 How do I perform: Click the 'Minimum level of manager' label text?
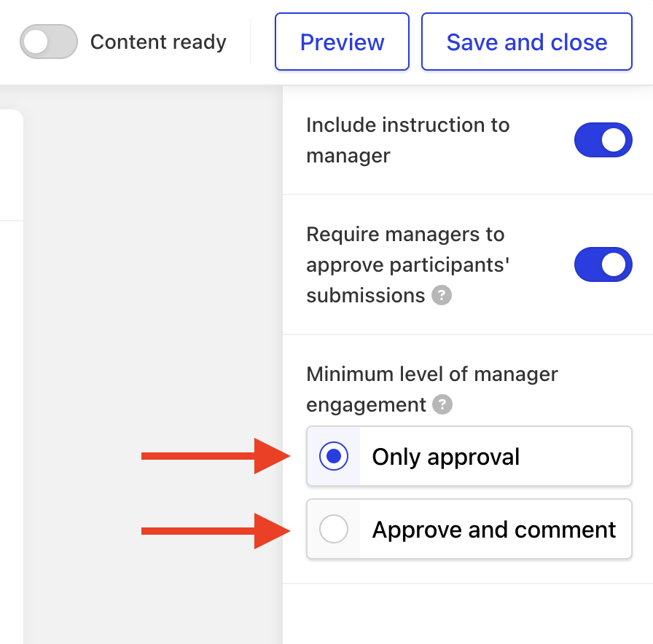(432, 374)
